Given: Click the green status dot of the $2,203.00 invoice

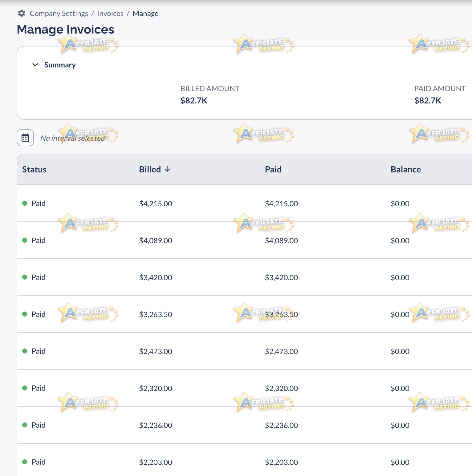Looking at the screenshot, I should point(25,462).
